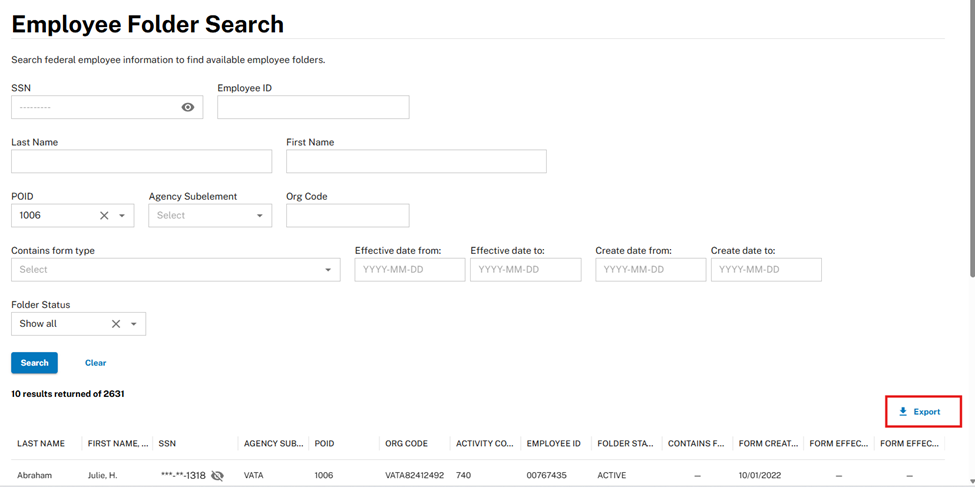This screenshot has width=975, height=487.
Task: Select the Abraham last name cell
Action: (x=34, y=475)
